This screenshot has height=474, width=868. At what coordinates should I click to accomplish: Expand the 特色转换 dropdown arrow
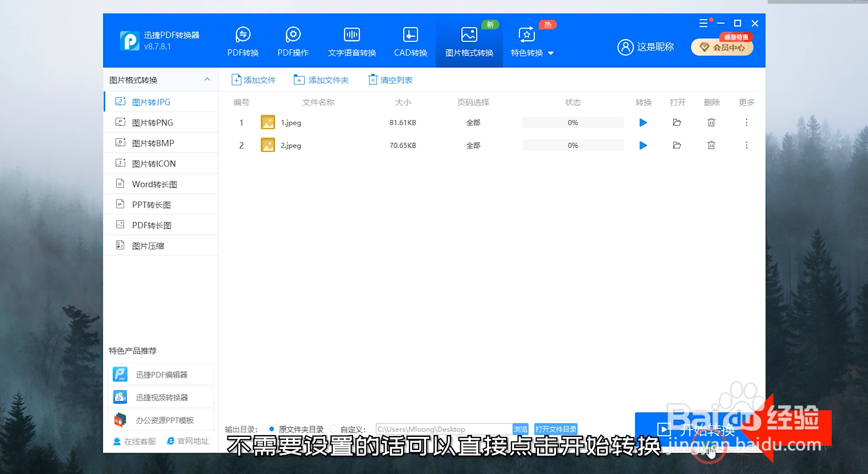(x=551, y=53)
